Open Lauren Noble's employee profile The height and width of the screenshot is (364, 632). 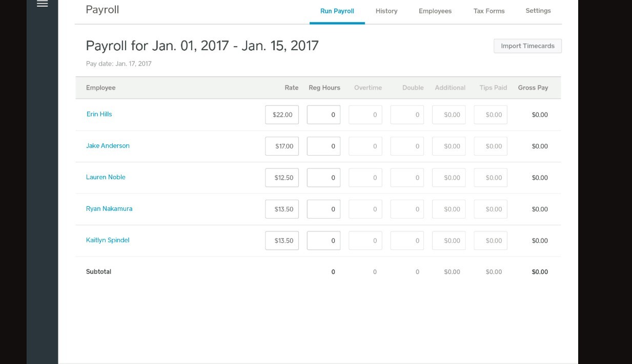click(106, 177)
